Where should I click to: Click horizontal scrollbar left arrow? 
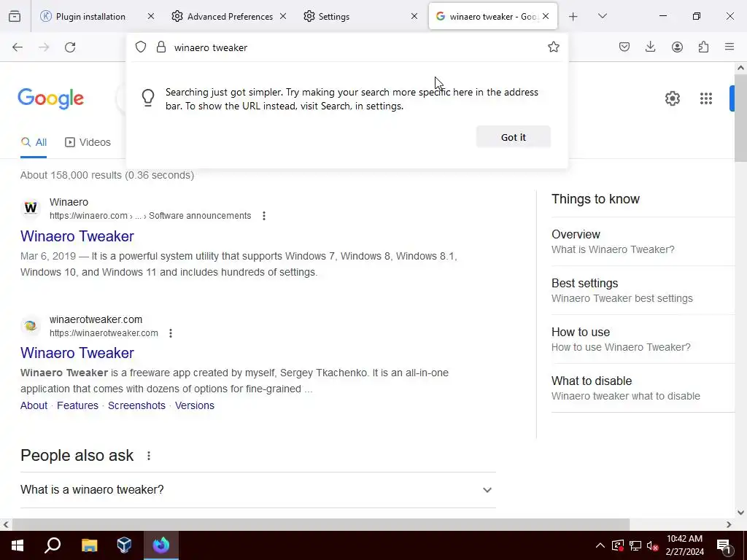click(x=6, y=525)
